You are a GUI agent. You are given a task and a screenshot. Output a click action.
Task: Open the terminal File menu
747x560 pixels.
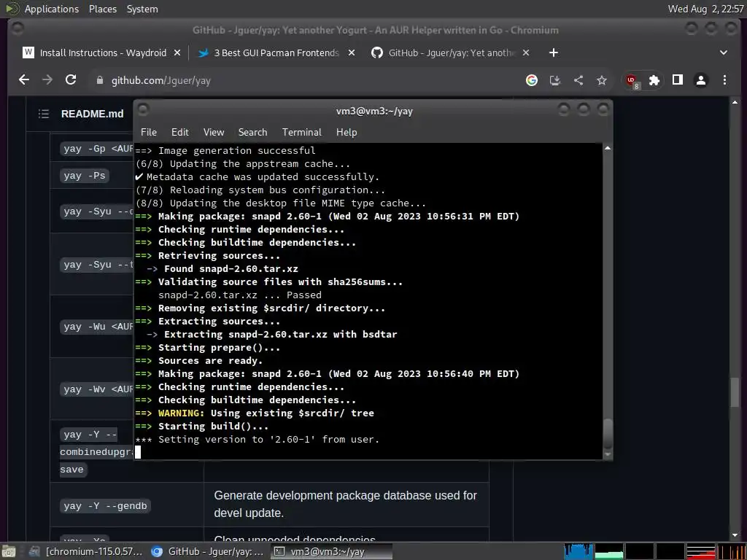(x=149, y=133)
